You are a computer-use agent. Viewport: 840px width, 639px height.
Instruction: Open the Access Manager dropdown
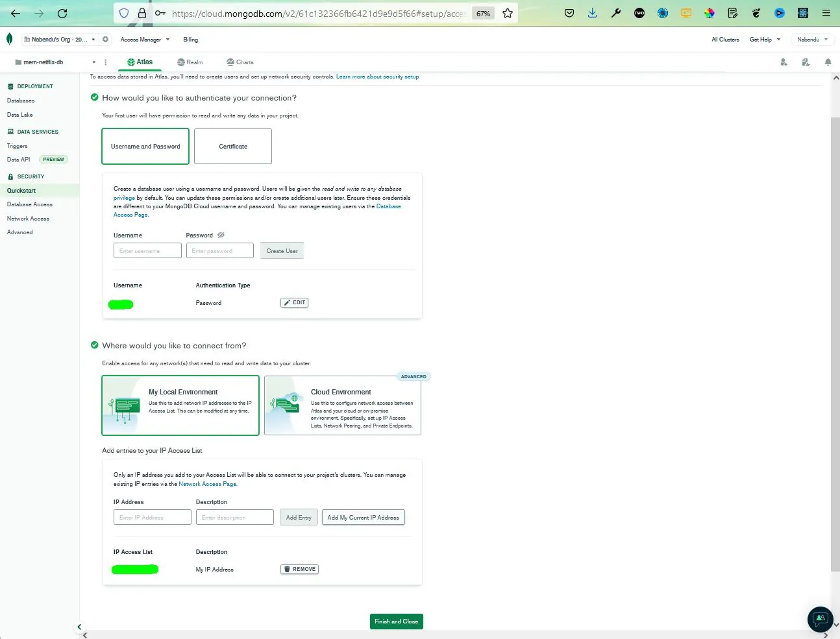pyautogui.click(x=145, y=39)
